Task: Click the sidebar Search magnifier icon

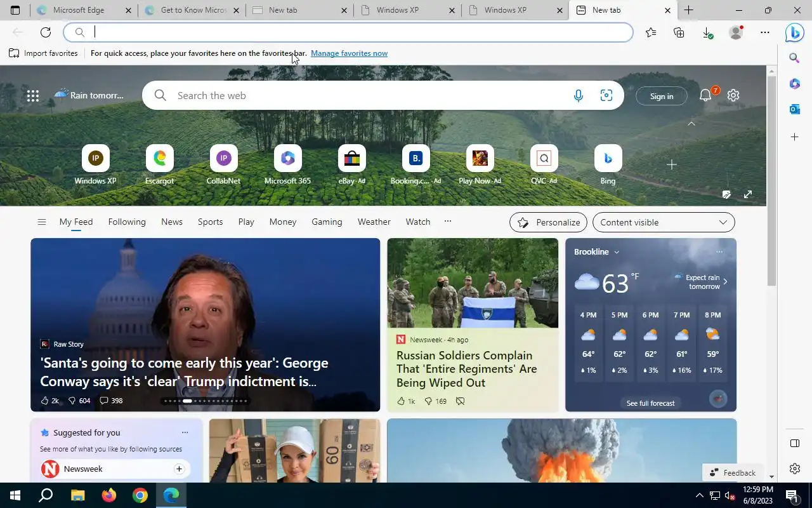Action: tap(794, 58)
